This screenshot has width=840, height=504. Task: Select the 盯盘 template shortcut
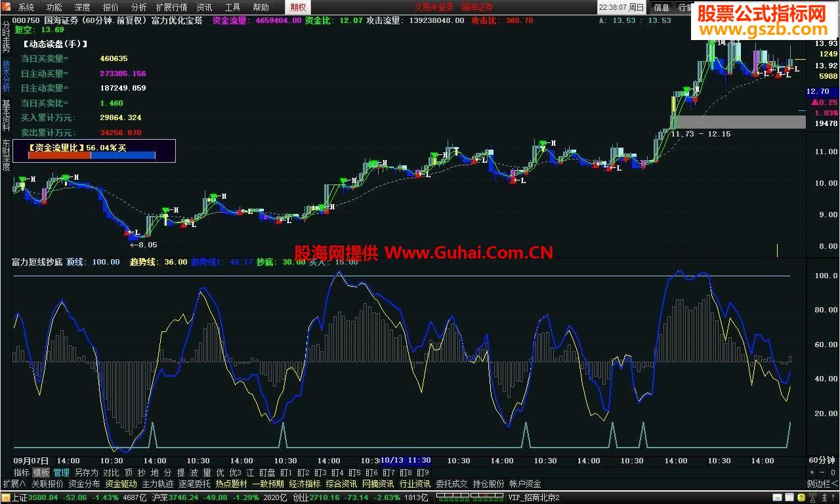point(267,472)
